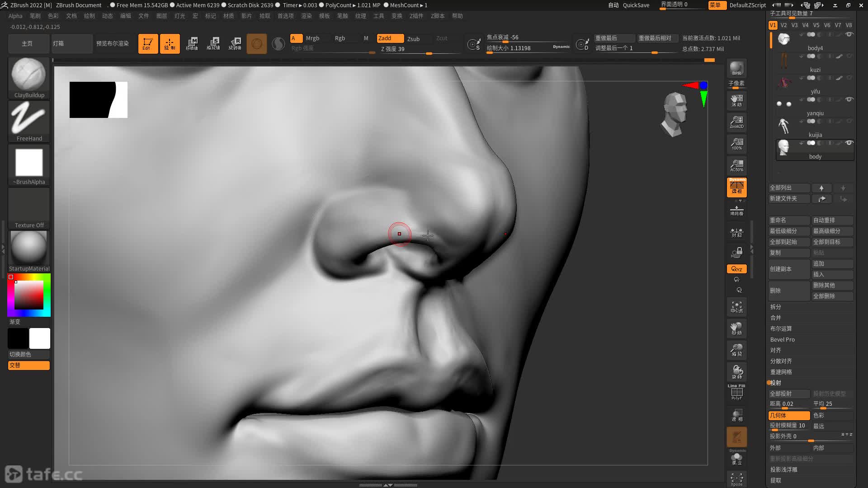Activate the Scale (缩放轴) gizmo button
The width and height of the screenshot is (868, 488).
[x=213, y=44]
